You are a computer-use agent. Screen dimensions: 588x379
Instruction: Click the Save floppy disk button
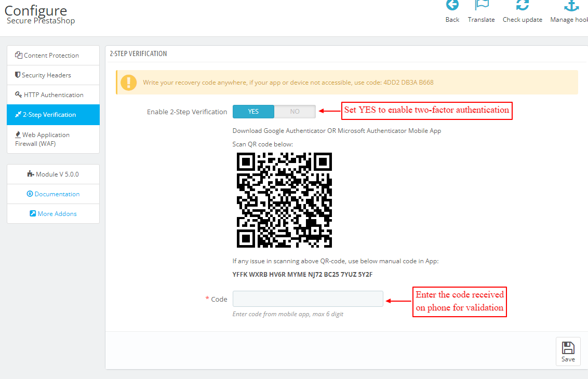[x=568, y=351]
